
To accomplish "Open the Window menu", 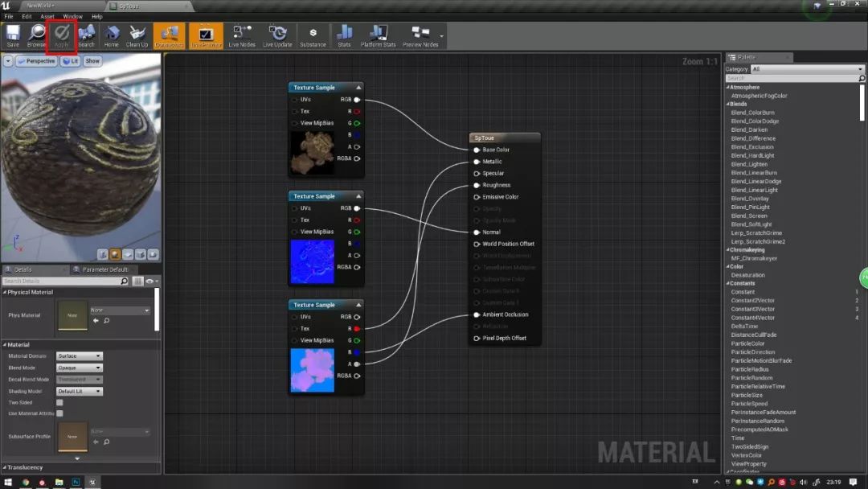I will coord(73,15).
